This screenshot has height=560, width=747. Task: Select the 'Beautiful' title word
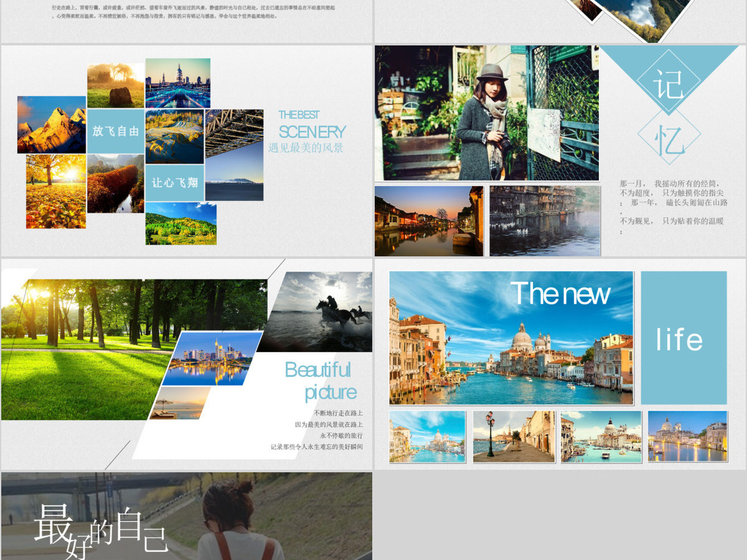[318, 370]
